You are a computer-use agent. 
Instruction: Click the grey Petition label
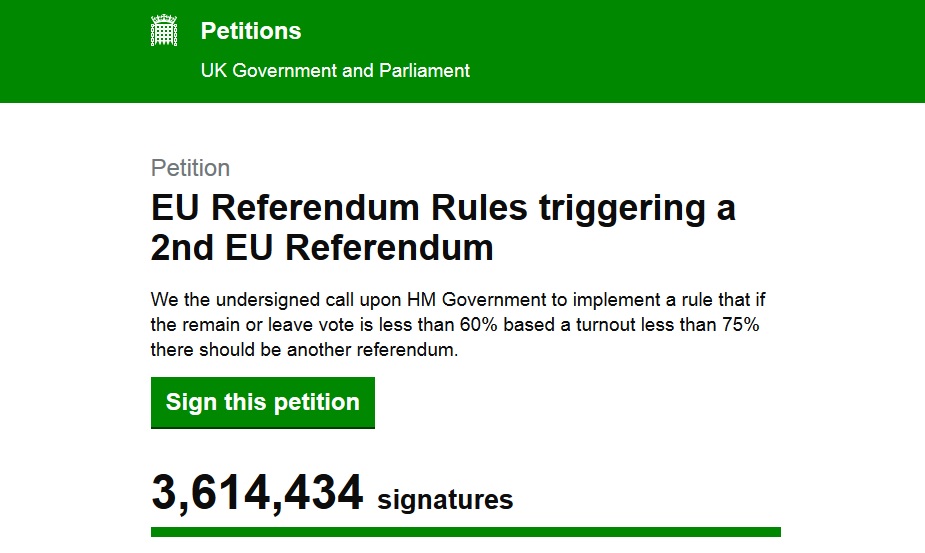(x=190, y=168)
